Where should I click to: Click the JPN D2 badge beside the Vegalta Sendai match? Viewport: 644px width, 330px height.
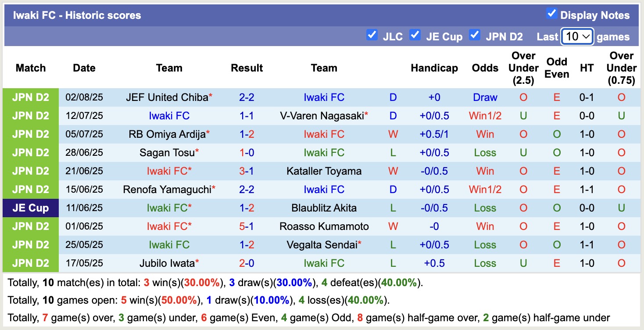[x=30, y=244]
